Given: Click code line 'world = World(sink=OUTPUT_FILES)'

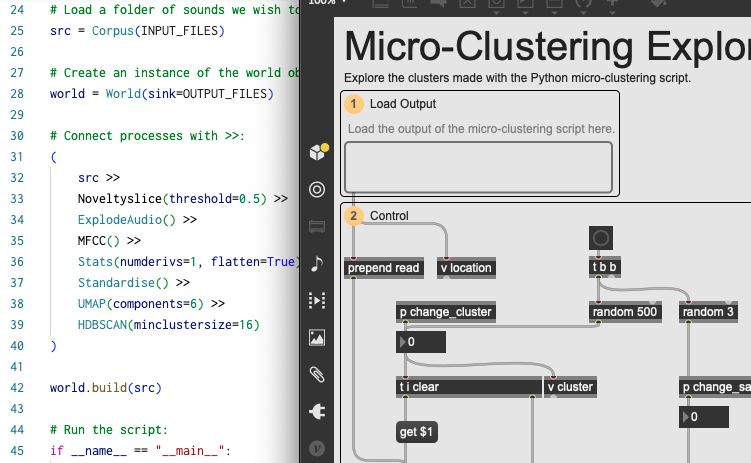Looking at the screenshot, I should pyautogui.click(x=162, y=94).
